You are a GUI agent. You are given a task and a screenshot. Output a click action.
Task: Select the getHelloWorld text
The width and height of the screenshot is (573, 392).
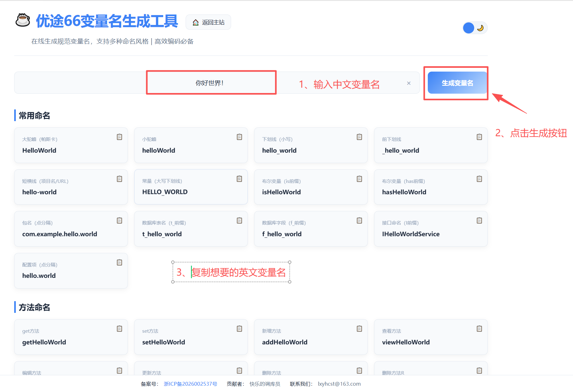point(44,342)
